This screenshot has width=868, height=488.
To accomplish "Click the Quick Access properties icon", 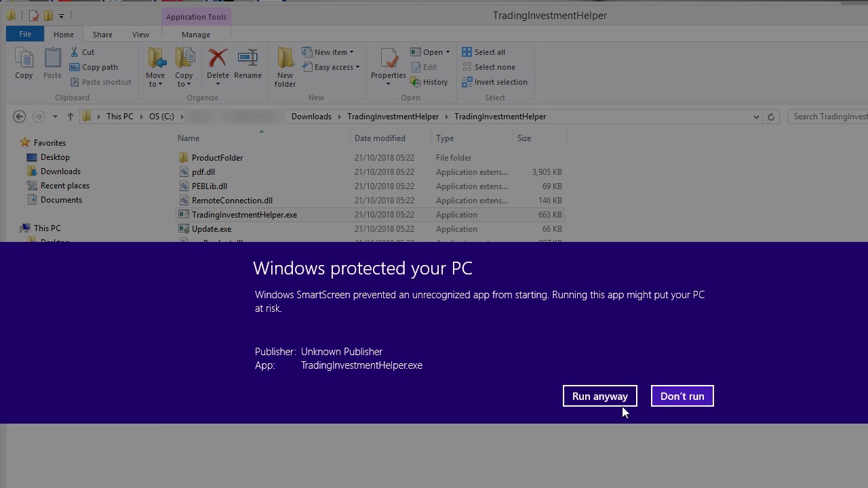I will pyautogui.click(x=33, y=16).
